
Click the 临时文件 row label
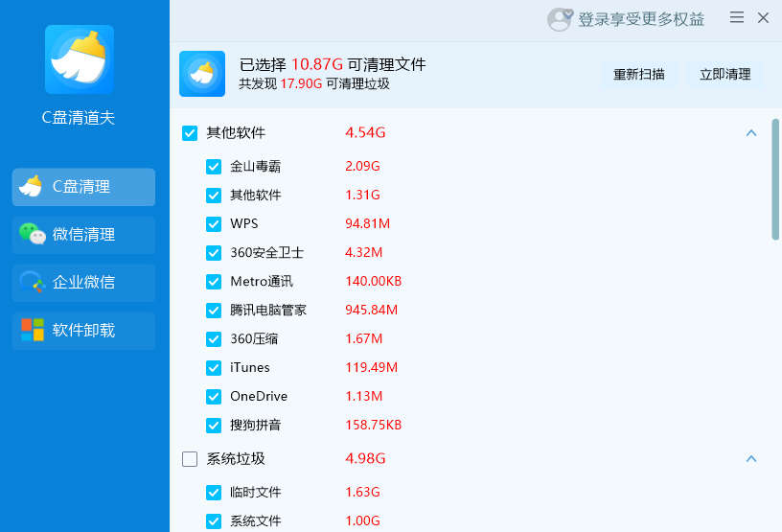[x=255, y=492]
